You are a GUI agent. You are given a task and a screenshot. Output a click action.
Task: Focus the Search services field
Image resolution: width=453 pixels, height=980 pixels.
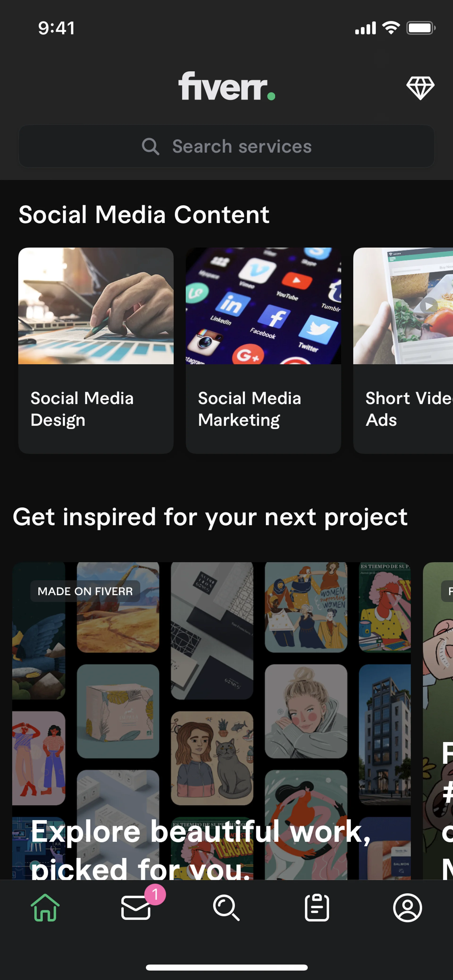coord(242,146)
